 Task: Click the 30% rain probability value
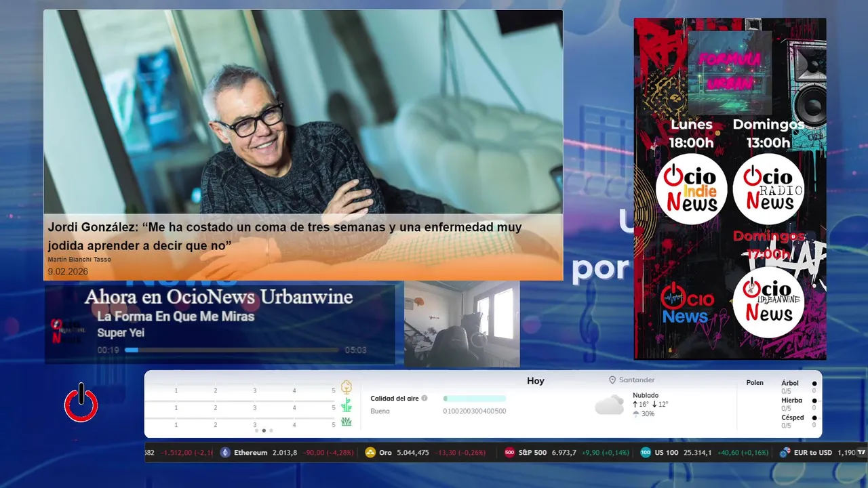click(x=648, y=414)
